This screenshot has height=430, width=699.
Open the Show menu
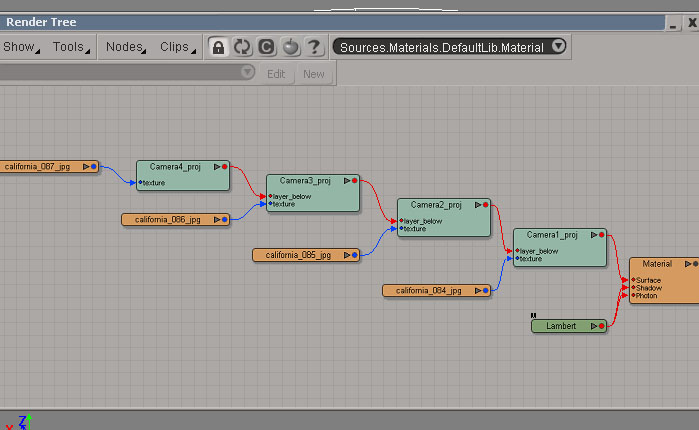tap(21, 47)
